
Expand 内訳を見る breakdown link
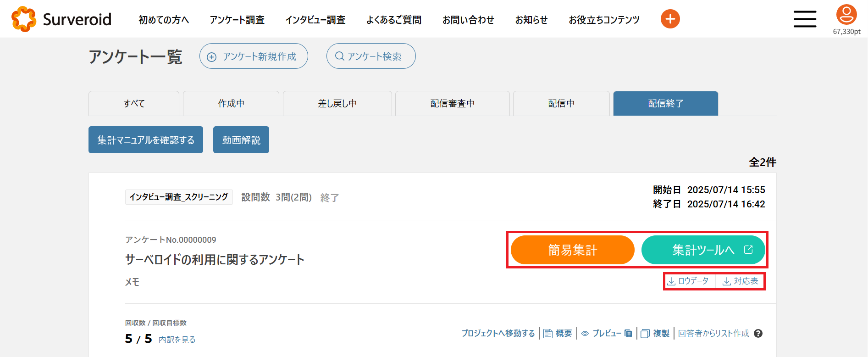tap(177, 340)
